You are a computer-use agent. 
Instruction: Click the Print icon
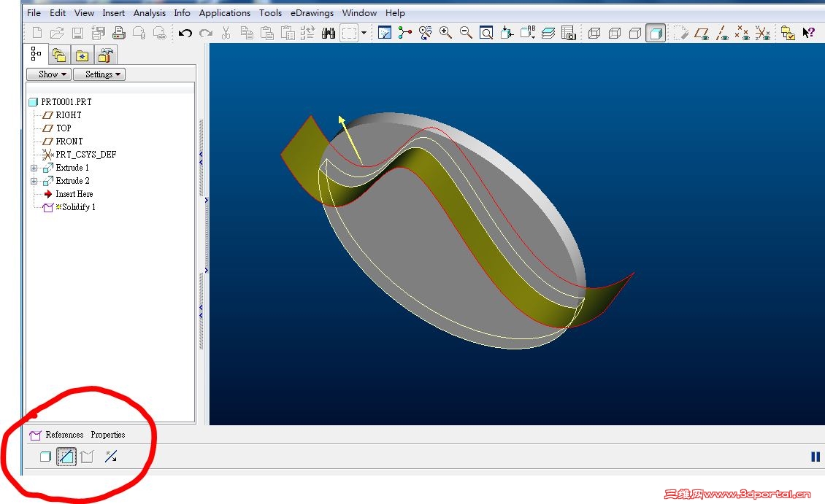point(118,33)
